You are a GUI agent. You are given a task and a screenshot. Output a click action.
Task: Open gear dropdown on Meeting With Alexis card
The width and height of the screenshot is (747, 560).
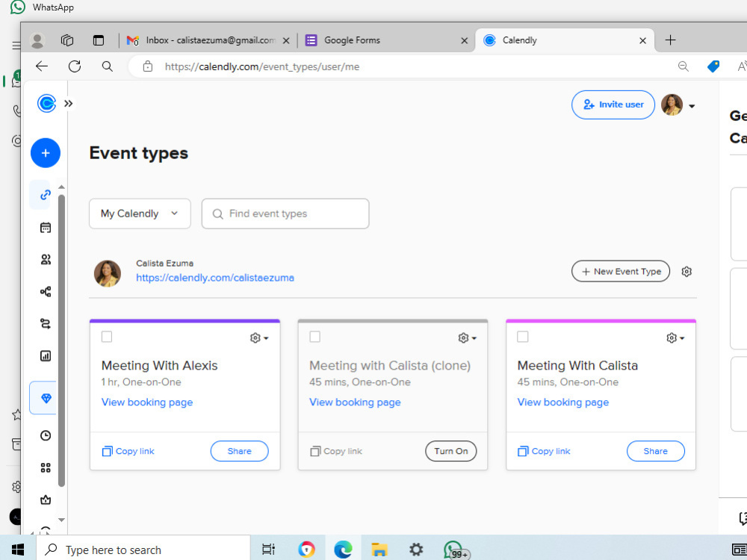pos(259,337)
